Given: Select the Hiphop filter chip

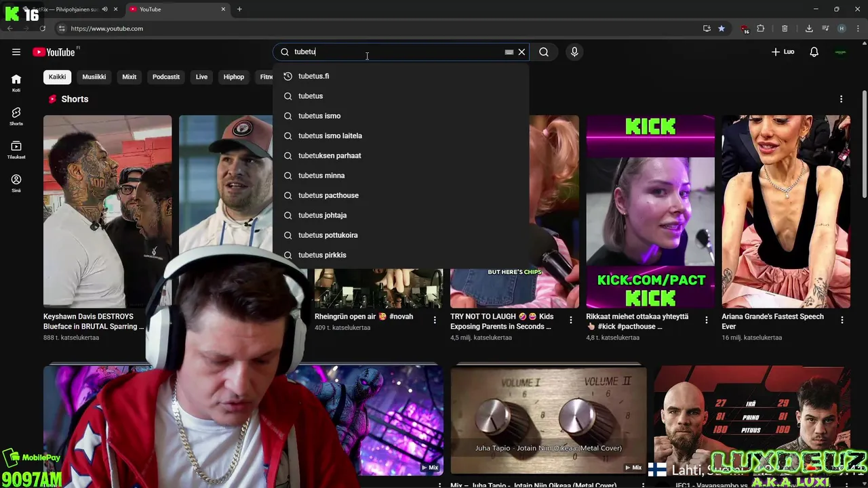Looking at the screenshot, I should (234, 77).
